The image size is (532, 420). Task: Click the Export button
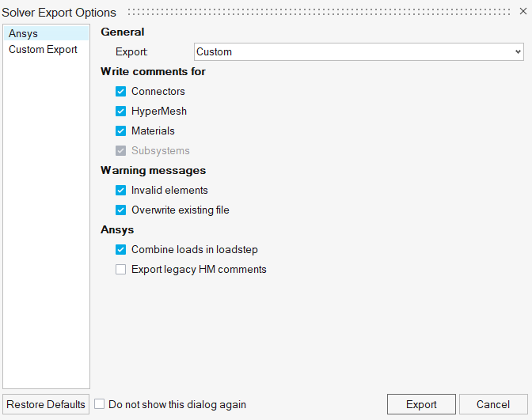click(x=421, y=404)
